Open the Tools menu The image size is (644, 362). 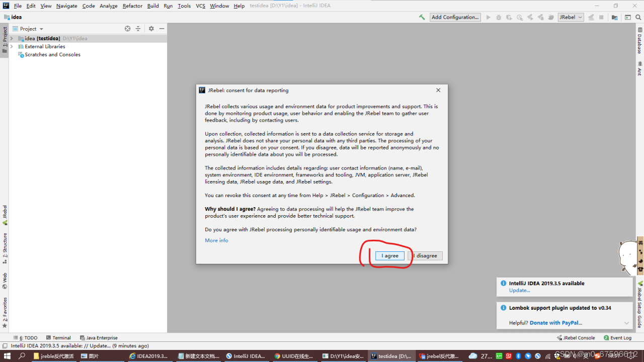click(184, 6)
